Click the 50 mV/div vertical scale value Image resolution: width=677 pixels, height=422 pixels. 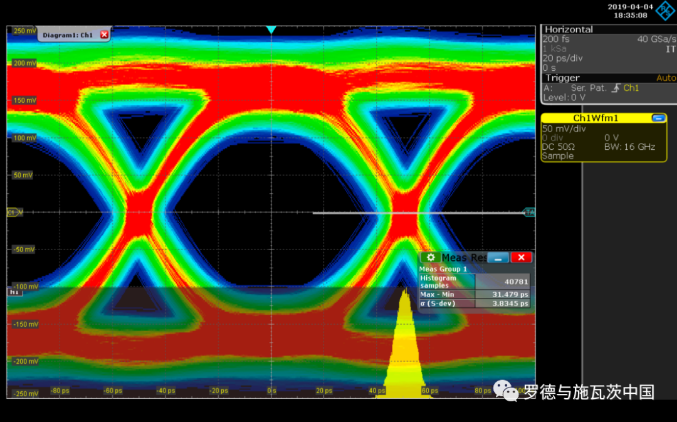563,128
